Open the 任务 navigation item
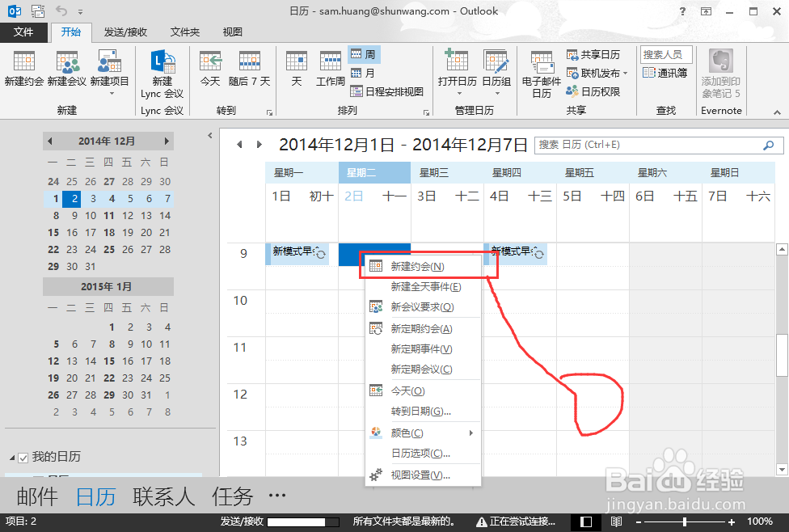This screenshot has width=789, height=532. (x=232, y=496)
